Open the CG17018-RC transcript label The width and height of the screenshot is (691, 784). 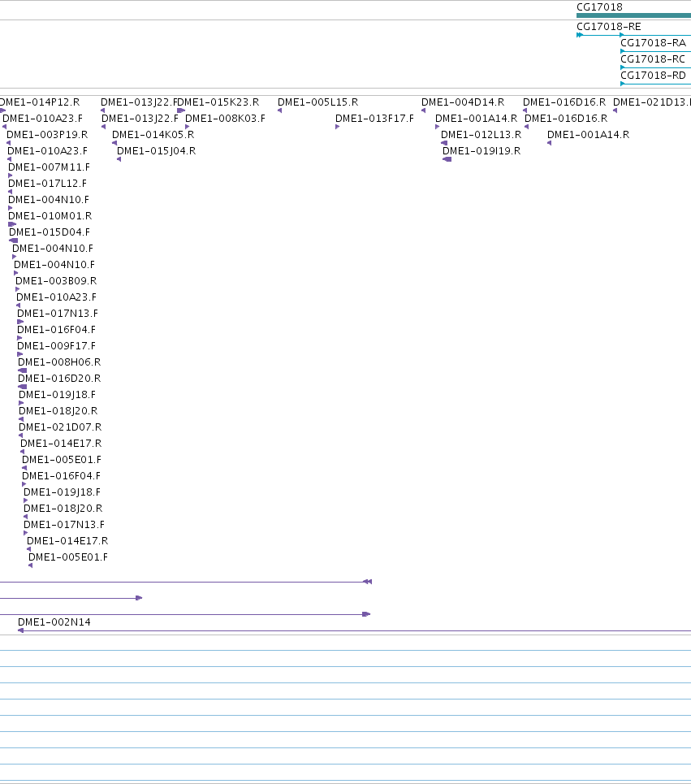[653, 59]
